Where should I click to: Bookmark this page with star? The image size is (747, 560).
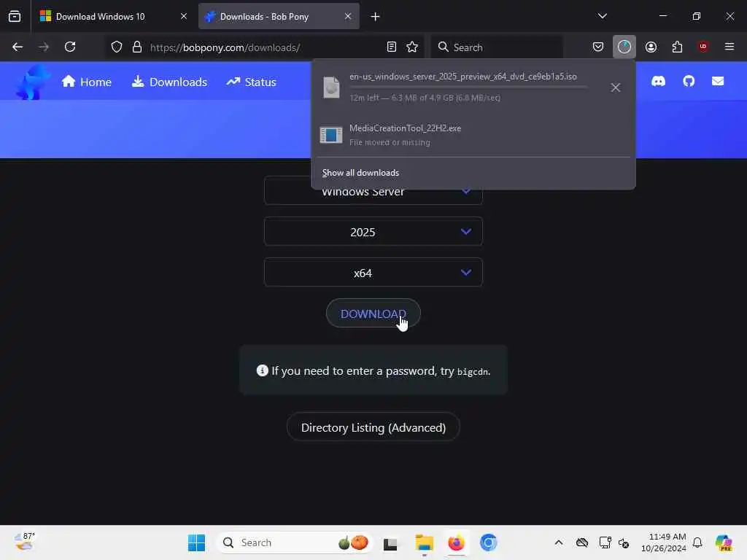point(412,47)
